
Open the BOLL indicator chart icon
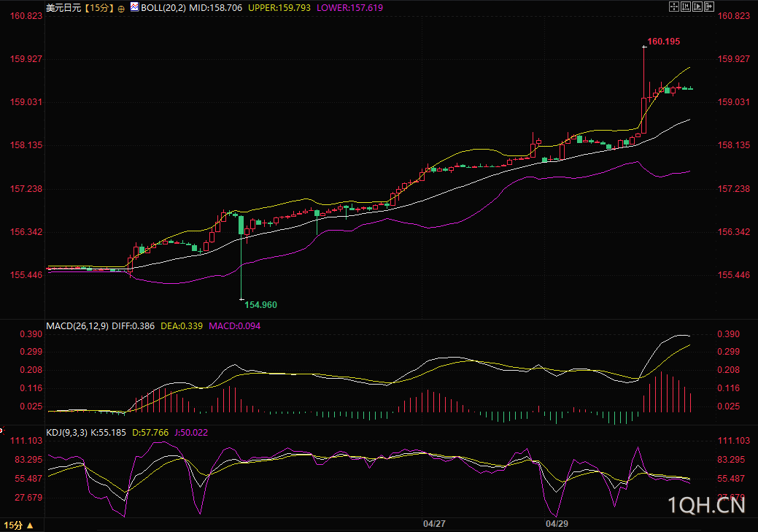(134, 7)
